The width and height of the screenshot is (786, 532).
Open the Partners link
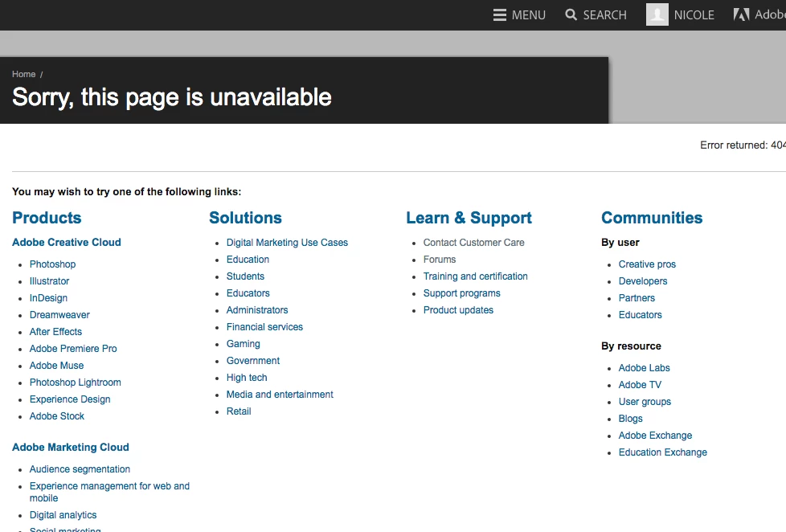[x=637, y=298]
